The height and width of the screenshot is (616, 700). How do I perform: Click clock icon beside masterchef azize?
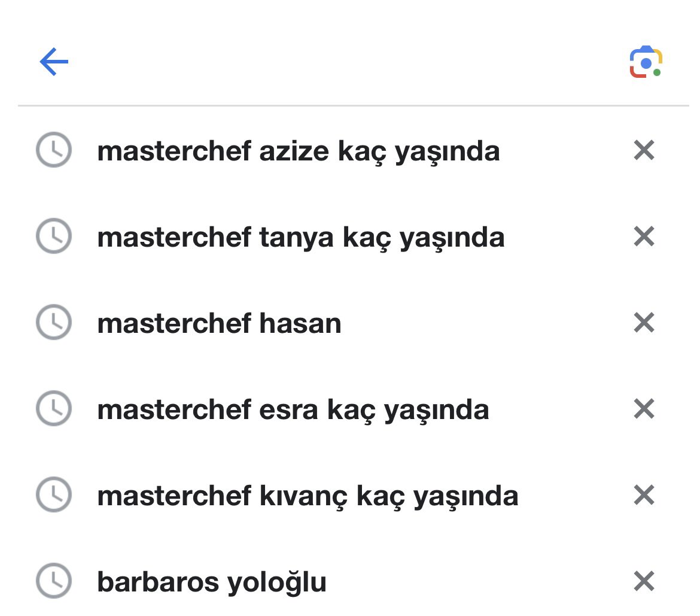54,150
